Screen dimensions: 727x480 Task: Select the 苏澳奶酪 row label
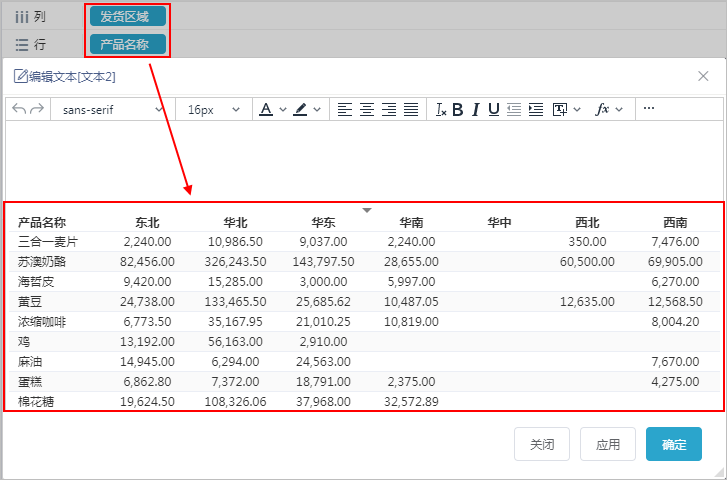(x=42, y=262)
